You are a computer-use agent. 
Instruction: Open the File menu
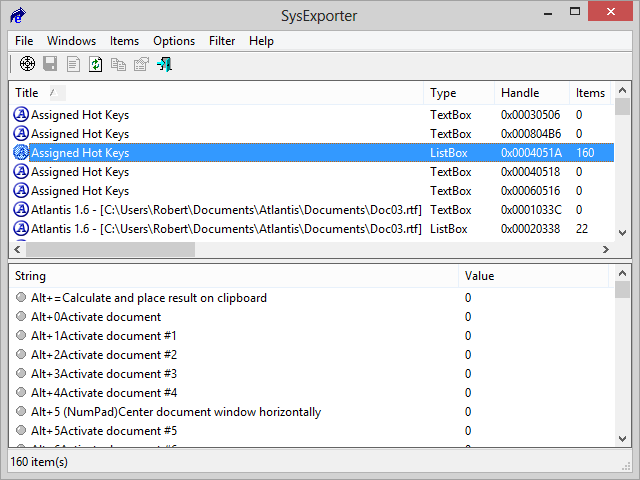tap(24, 41)
